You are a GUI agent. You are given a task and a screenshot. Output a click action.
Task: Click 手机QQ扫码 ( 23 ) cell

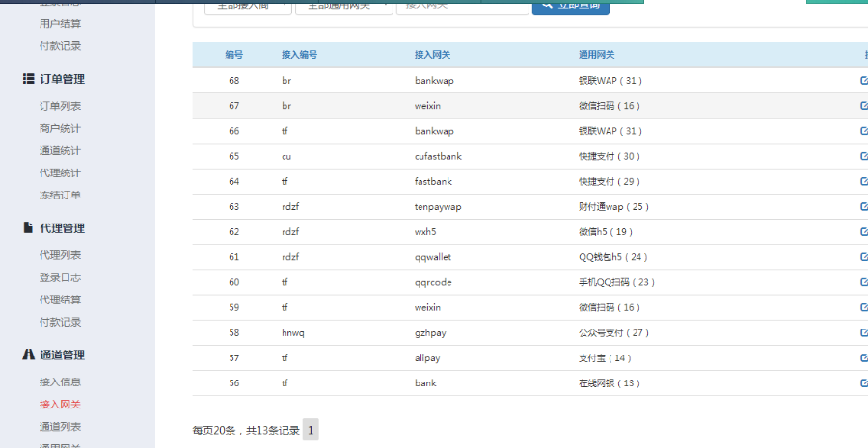[x=616, y=282]
